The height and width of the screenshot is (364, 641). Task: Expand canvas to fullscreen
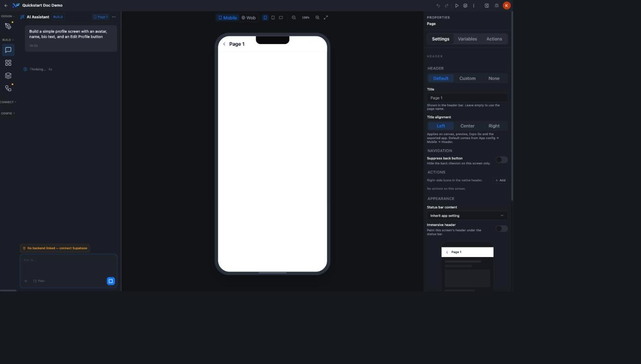coord(326,18)
